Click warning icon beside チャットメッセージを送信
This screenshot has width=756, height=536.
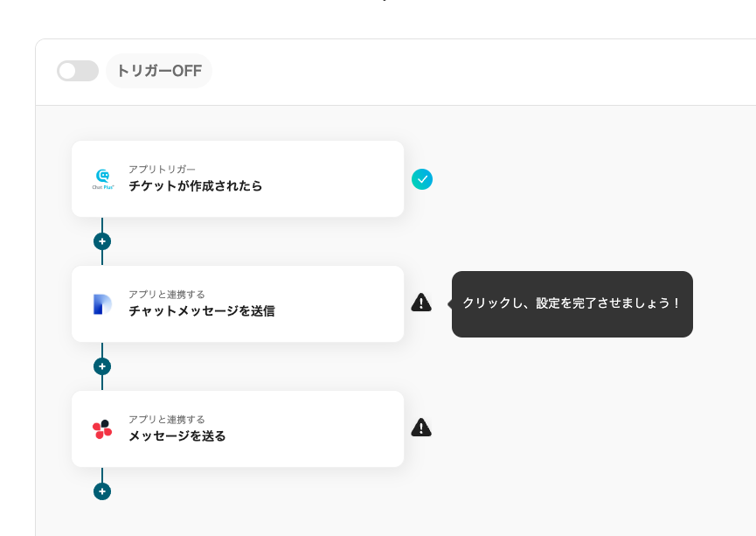click(x=421, y=303)
